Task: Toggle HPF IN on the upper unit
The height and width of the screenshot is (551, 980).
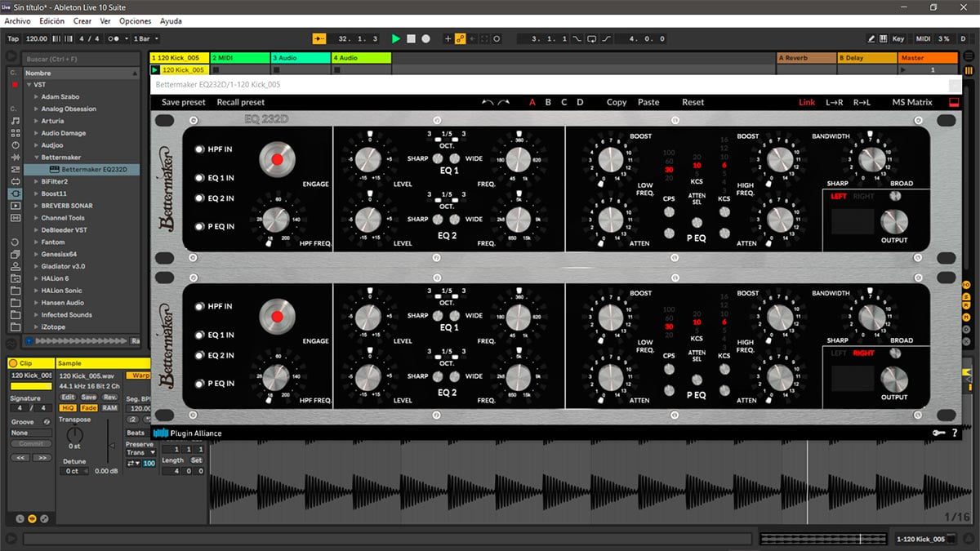Action: tap(199, 149)
